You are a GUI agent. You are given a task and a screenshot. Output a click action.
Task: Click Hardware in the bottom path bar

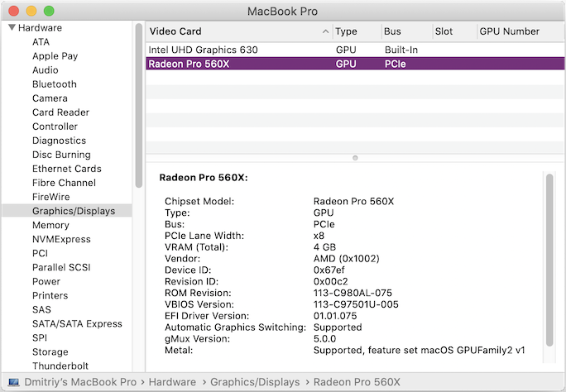pos(172,382)
